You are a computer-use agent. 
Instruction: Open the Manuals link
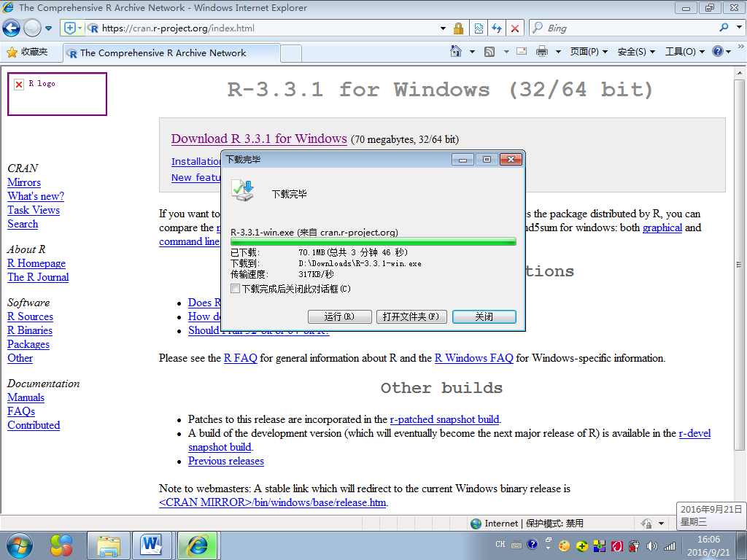(26, 397)
